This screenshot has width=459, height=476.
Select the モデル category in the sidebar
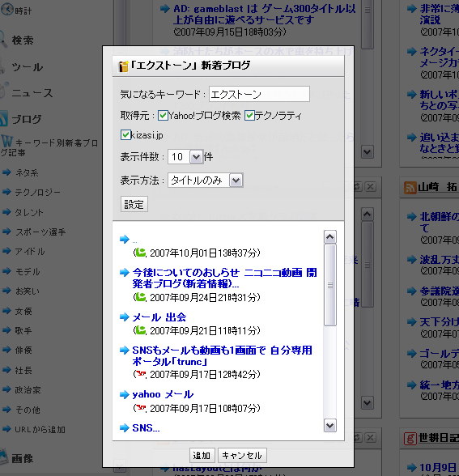tap(28, 271)
